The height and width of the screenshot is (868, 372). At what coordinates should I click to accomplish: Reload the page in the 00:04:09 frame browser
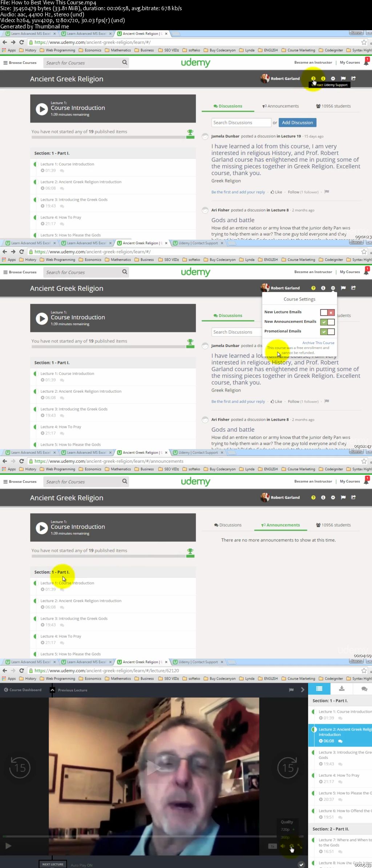click(21, 461)
